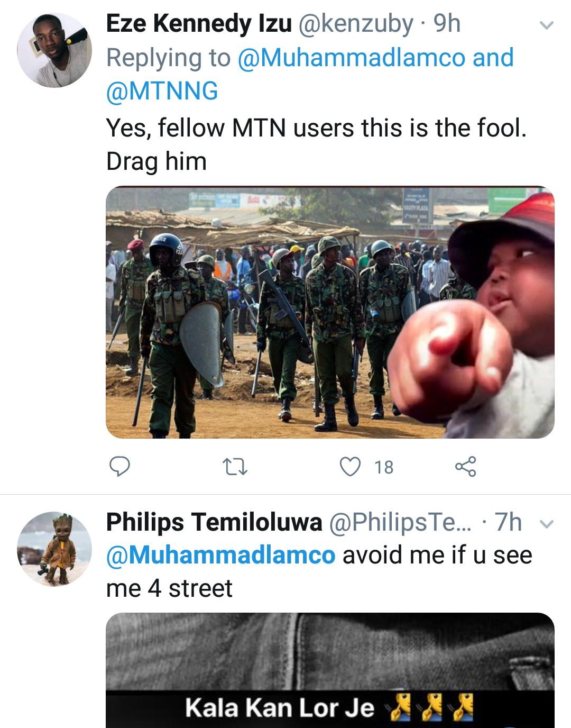571x728 pixels.
Task: Open Philips Temiloluwa's Groot avatar
Action: (54, 549)
